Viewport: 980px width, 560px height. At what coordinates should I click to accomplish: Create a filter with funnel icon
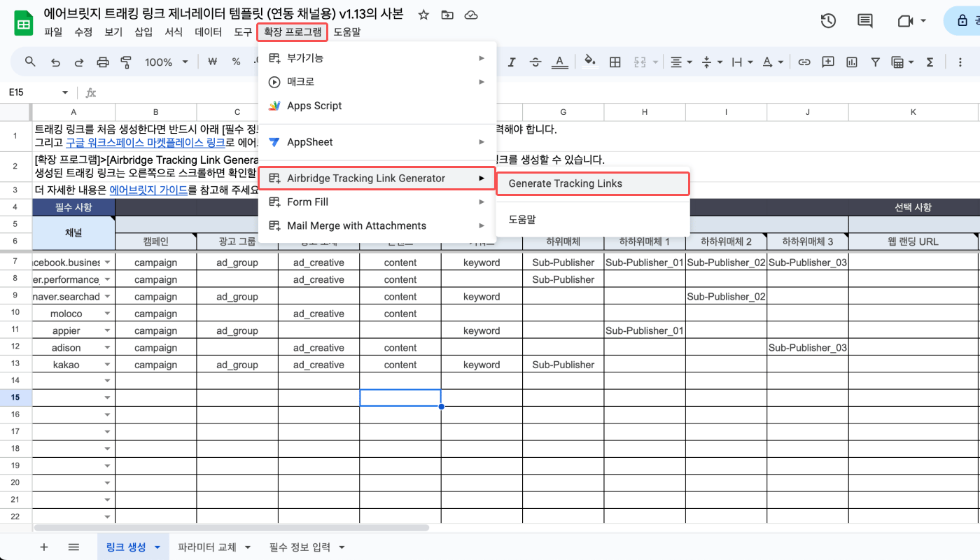tap(875, 62)
